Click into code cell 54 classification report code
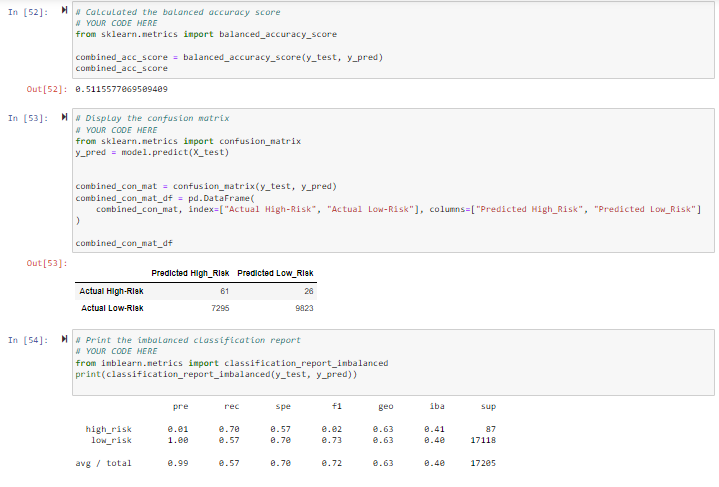 coord(393,362)
